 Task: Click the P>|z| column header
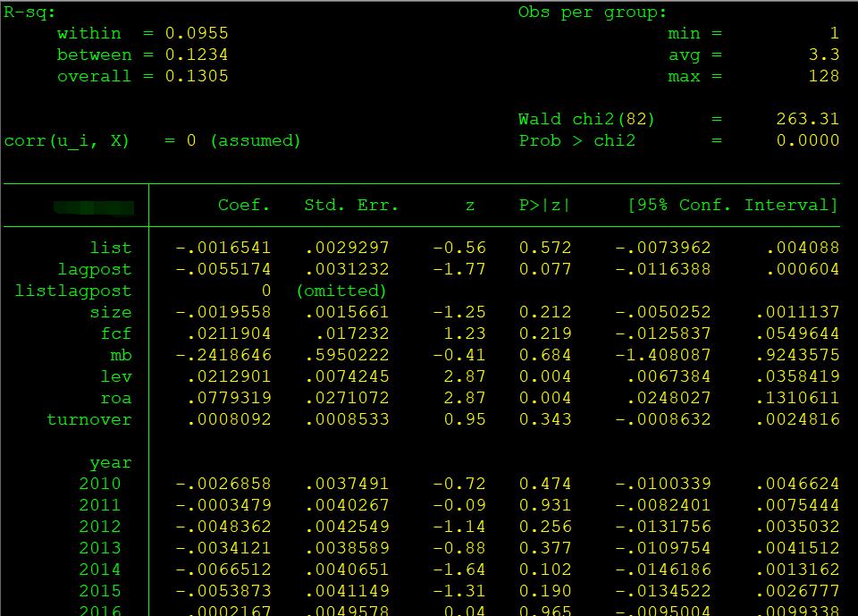(544, 206)
